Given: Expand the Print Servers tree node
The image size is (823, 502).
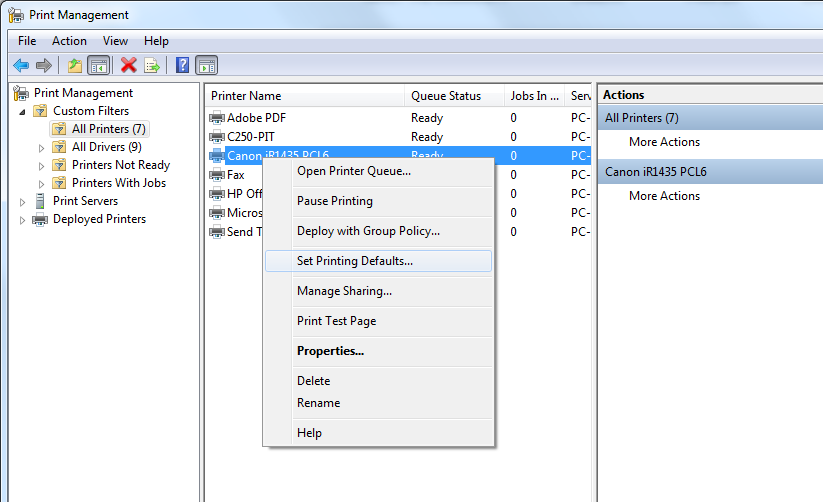Looking at the screenshot, I should coord(23,202).
